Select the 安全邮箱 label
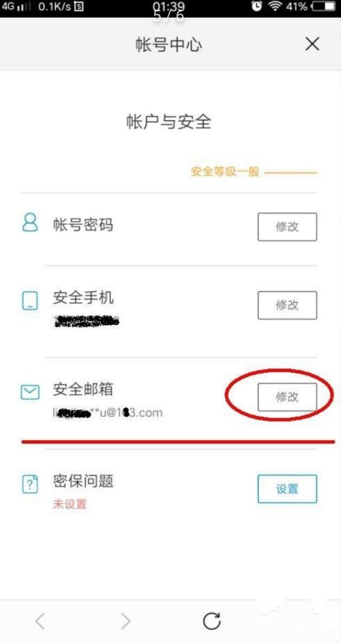341x644 pixels. point(83,389)
